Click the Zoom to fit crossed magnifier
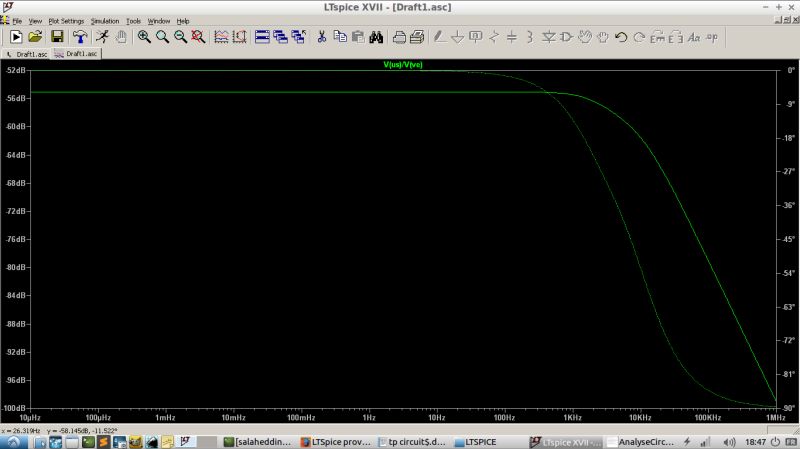The image size is (800, 449). [x=198, y=37]
